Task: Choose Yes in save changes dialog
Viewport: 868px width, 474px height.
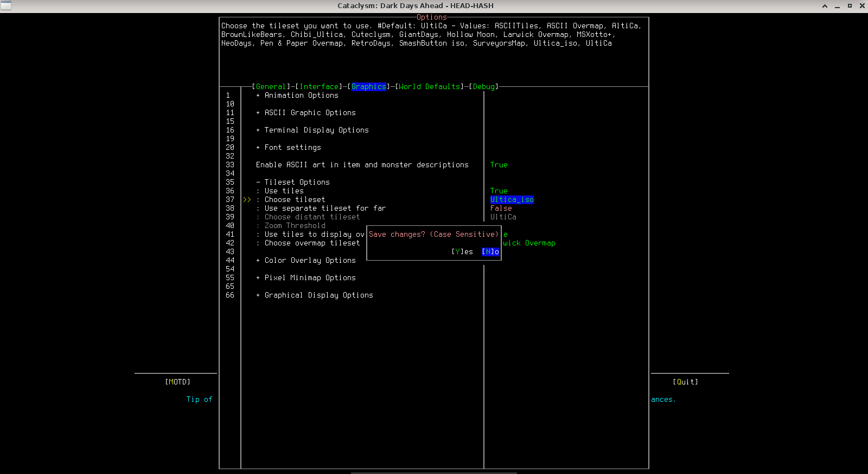Action: [x=462, y=252]
